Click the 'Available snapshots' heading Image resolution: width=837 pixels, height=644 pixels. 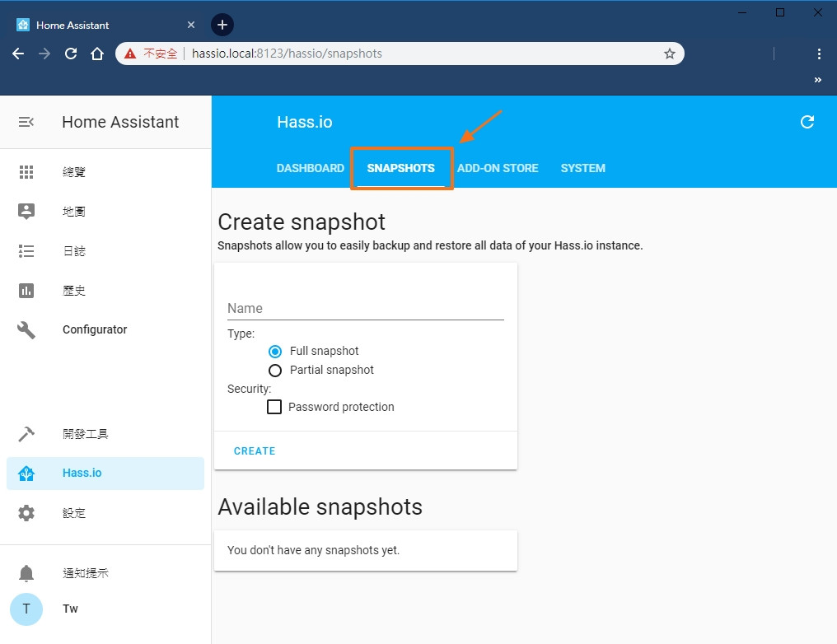click(x=320, y=506)
